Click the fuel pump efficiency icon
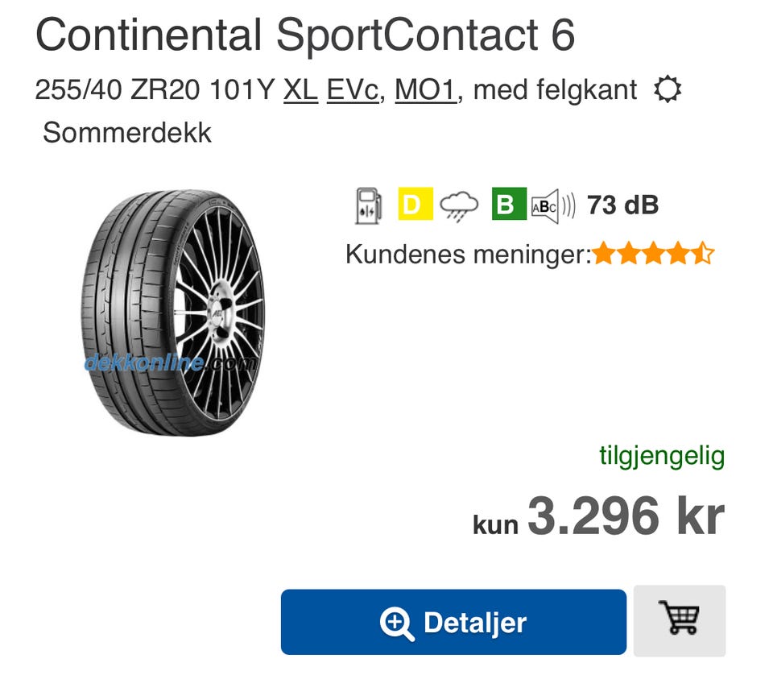This screenshot has width=773, height=700. click(x=368, y=205)
